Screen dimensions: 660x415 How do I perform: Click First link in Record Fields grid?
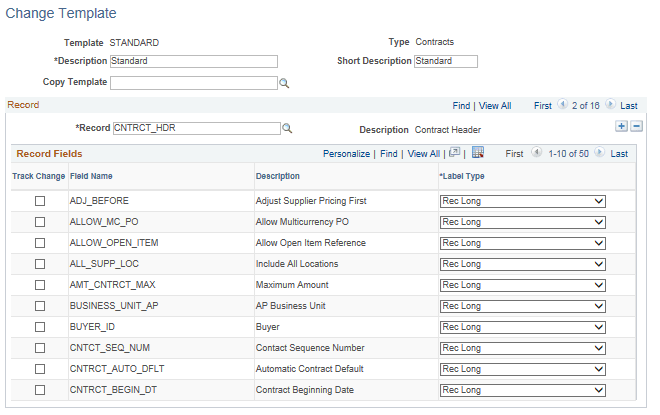[514, 154]
